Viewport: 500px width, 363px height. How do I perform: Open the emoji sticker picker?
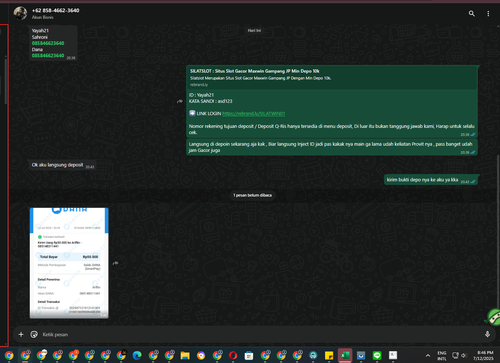(34, 334)
